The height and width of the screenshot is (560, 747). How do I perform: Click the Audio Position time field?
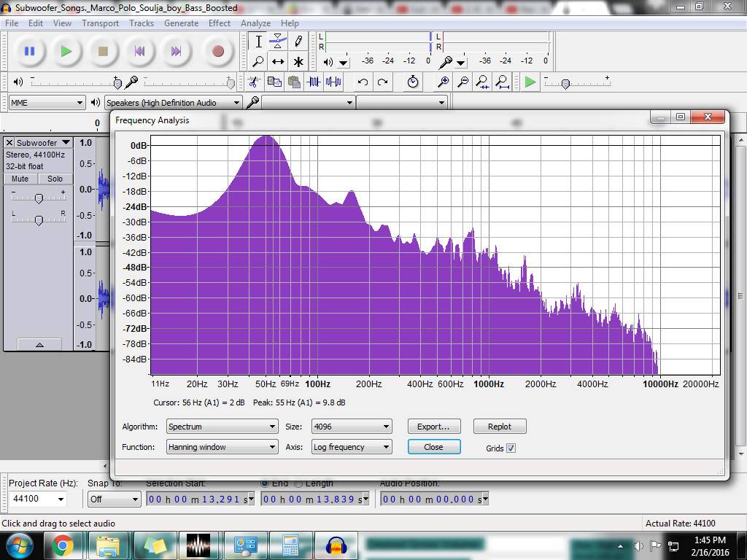tap(435, 499)
